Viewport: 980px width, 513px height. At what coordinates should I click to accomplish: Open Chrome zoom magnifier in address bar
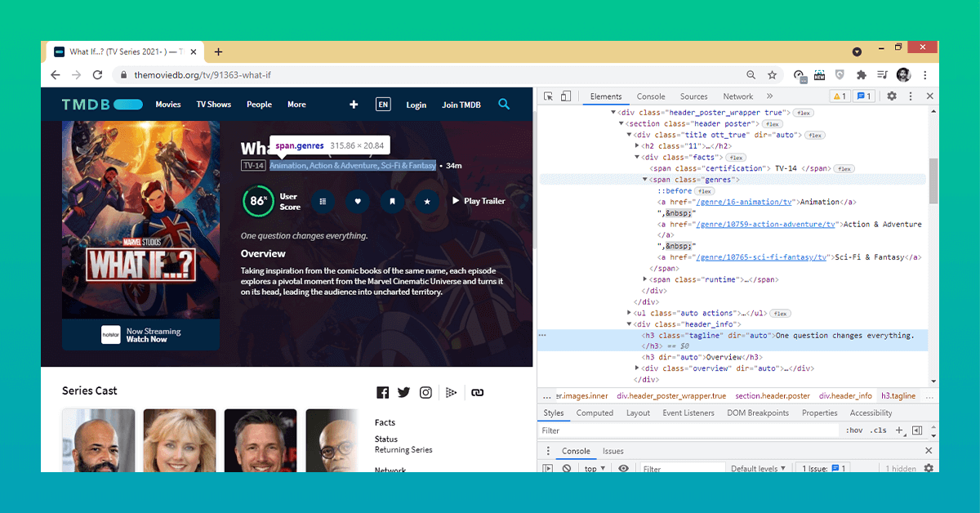751,74
